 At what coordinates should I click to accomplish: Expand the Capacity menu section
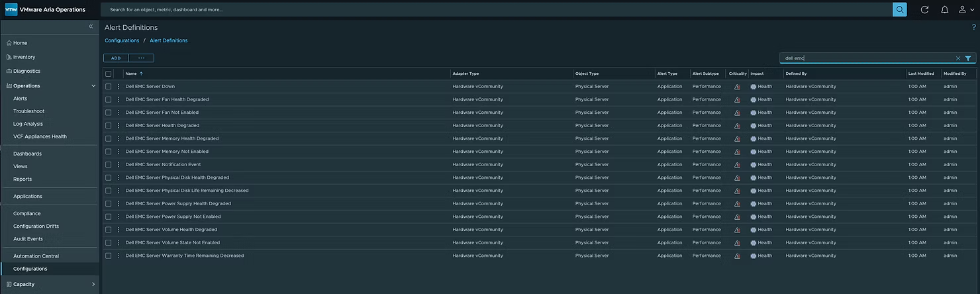[93, 284]
